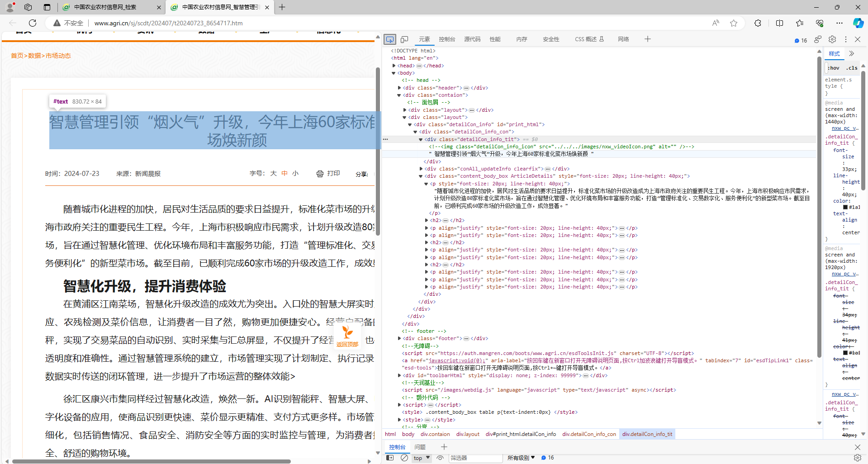The width and height of the screenshot is (868, 464).
Task: Add a quick view tool via plus beside 问题
Action: coord(444,447)
